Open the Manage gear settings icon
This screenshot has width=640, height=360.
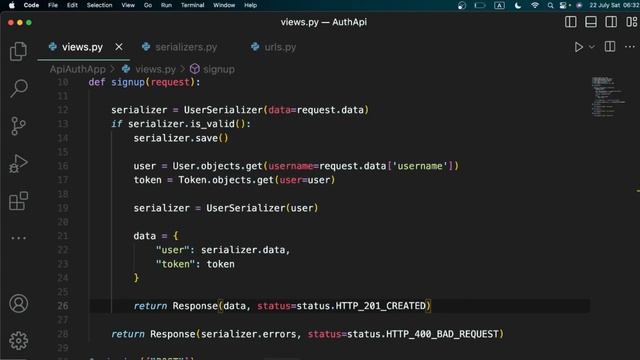coord(18,340)
